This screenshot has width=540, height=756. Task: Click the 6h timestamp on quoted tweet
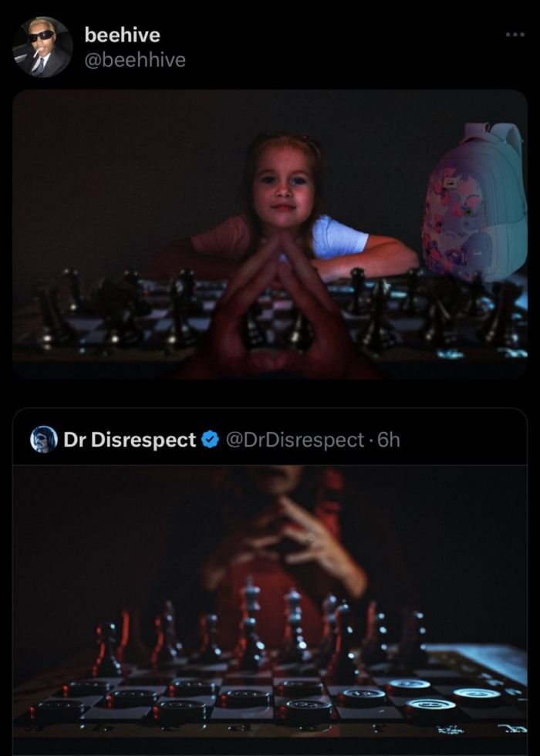coord(389,440)
